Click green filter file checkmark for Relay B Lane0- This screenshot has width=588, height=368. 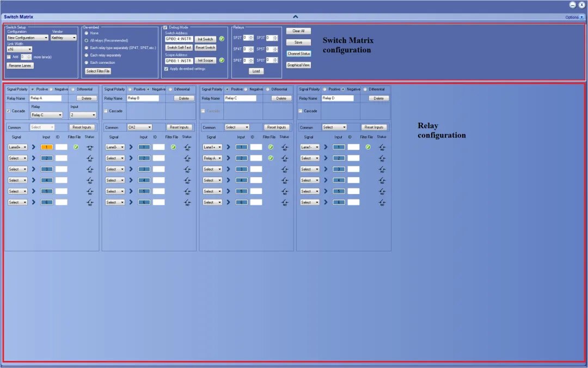click(x=173, y=147)
